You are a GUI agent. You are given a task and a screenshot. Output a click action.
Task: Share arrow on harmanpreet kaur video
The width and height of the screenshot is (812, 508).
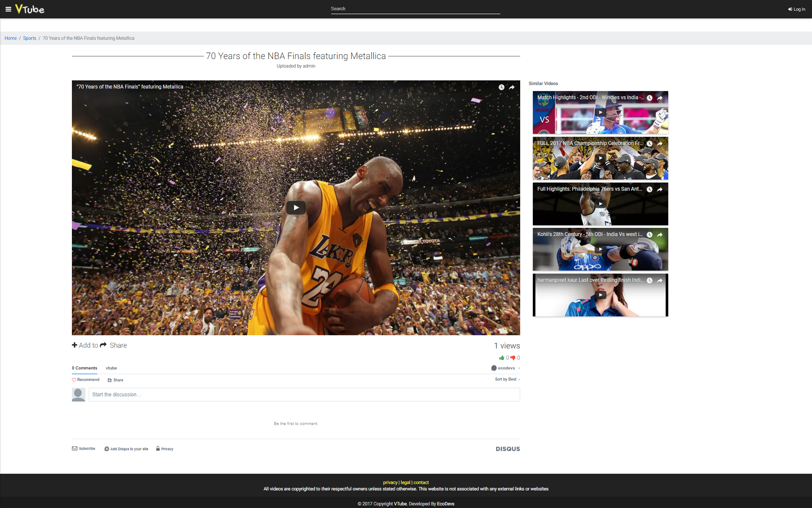pos(660,280)
